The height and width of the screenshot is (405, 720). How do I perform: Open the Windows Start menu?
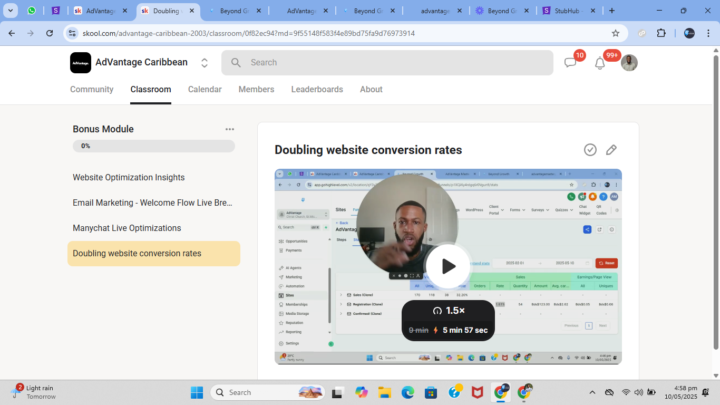coord(197,393)
